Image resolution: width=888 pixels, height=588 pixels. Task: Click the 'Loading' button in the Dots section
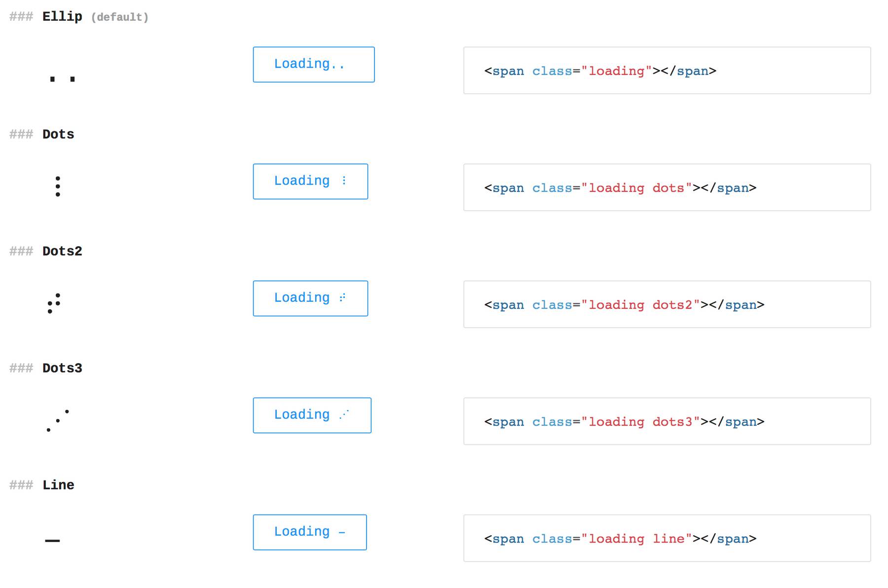point(310,181)
